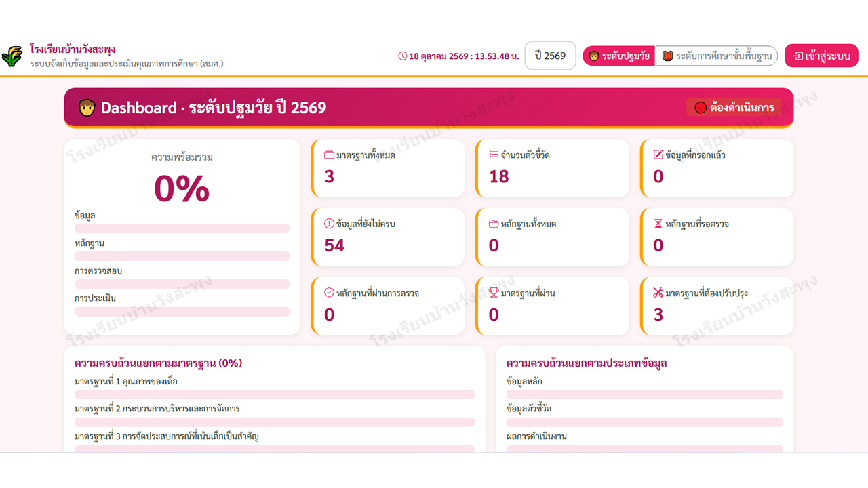Click the ต้องดำเนินการ status badge

click(734, 107)
